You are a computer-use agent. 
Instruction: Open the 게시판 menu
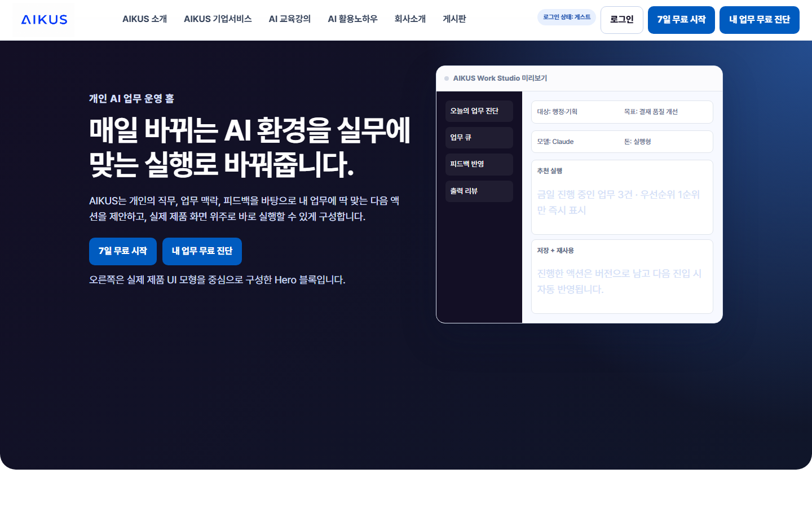[x=454, y=19]
